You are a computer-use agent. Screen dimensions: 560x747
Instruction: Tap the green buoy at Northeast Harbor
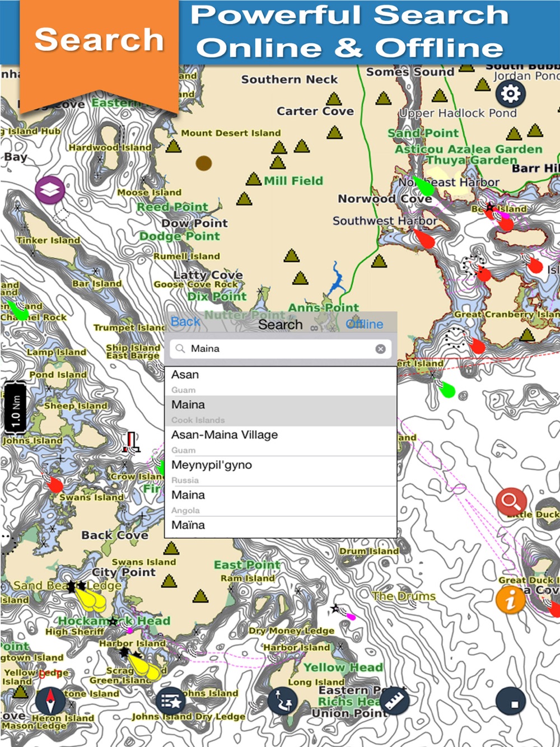click(423, 187)
